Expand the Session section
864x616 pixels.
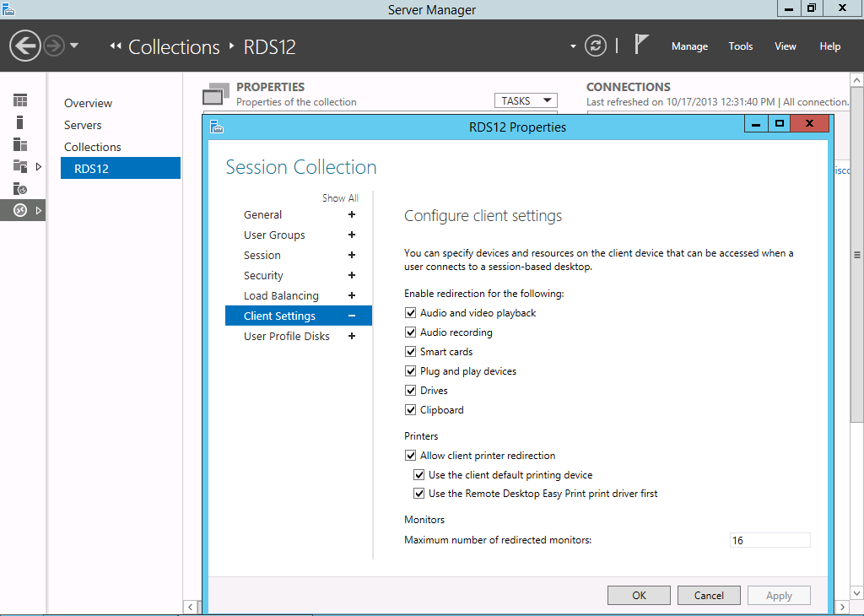(x=352, y=255)
